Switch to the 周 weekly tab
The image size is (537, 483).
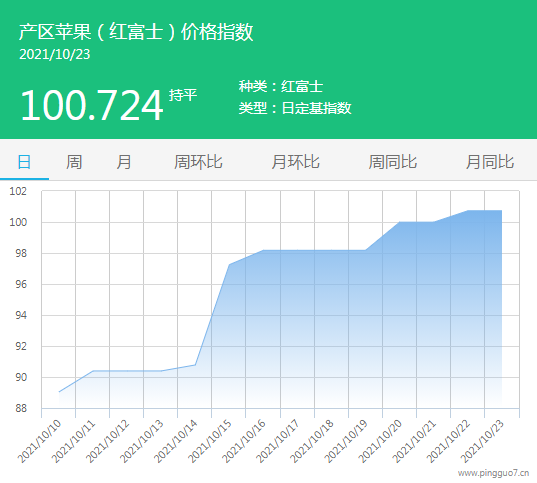pyautogui.click(x=74, y=162)
